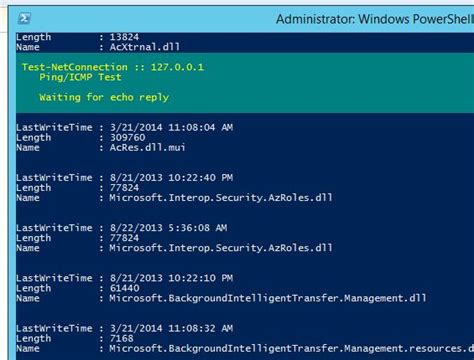The width and height of the screenshot is (474, 360).
Task: Select the AcXtrnal.dll file name
Action: coord(145,47)
